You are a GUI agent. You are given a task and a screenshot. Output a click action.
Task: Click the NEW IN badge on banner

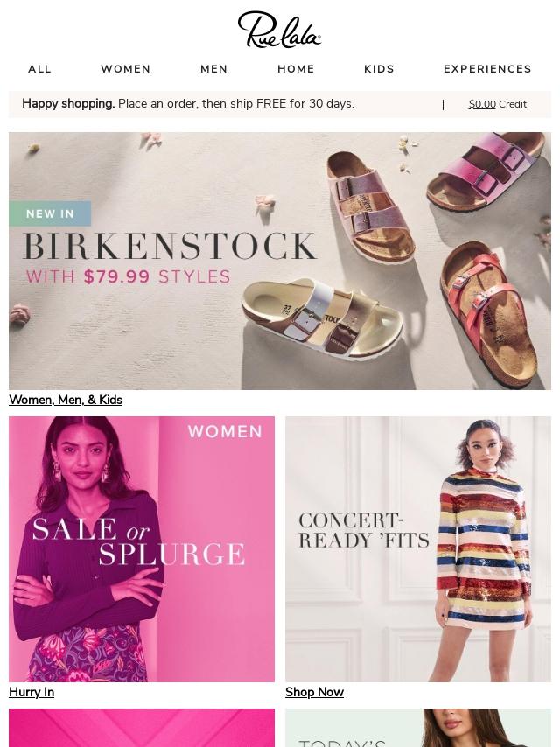point(50,213)
